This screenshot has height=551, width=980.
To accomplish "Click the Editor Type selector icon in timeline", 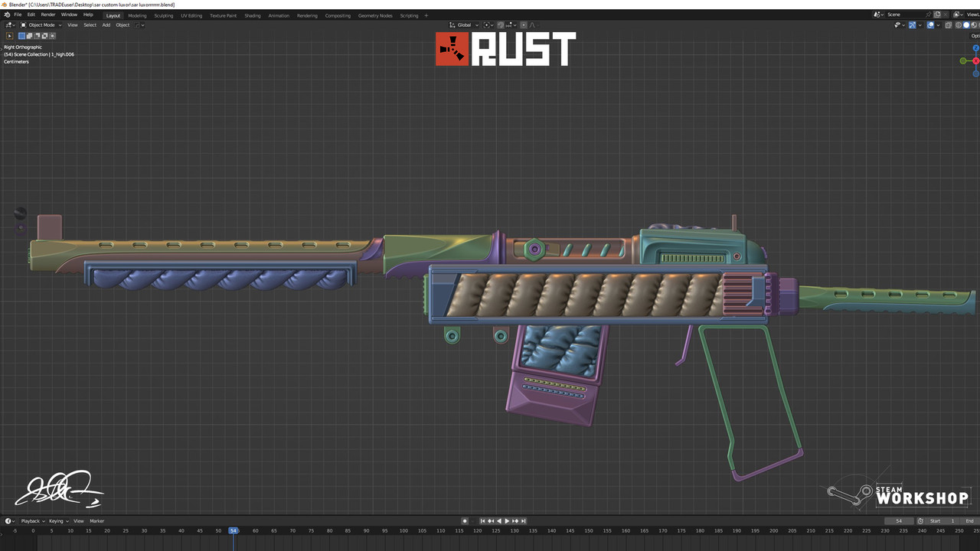I will 8,520.
